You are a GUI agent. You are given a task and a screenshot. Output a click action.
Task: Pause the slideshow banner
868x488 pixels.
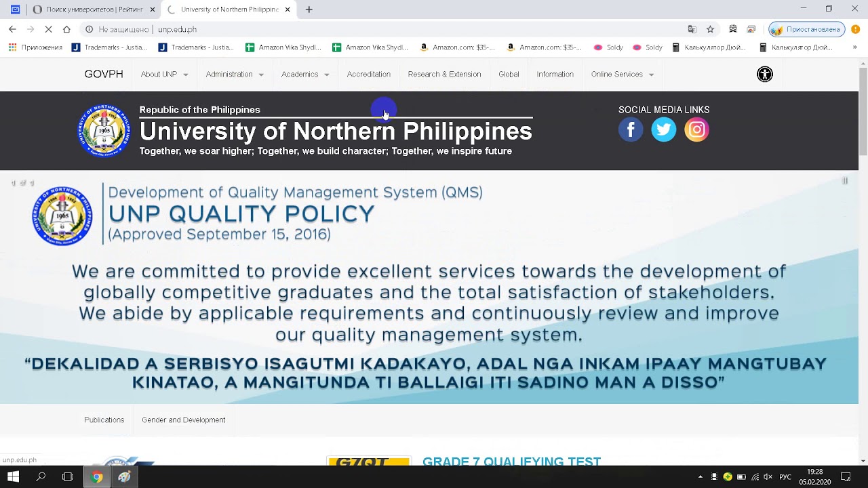pyautogui.click(x=845, y=180)
